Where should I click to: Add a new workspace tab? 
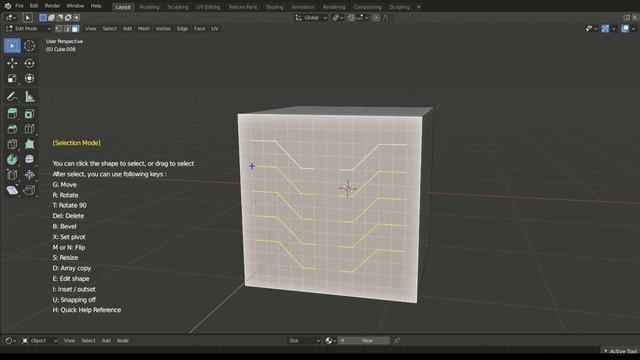tap(418, 7)
